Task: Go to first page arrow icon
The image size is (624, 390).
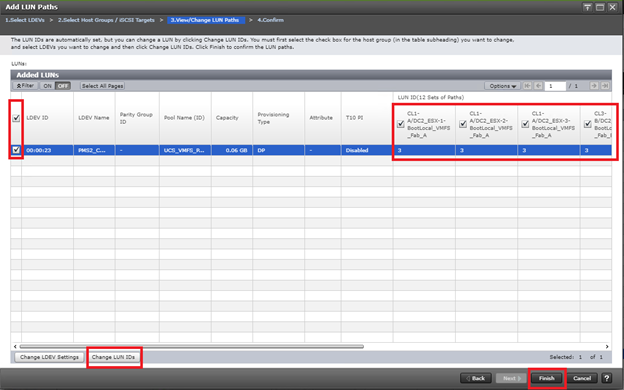Action: 527,86
